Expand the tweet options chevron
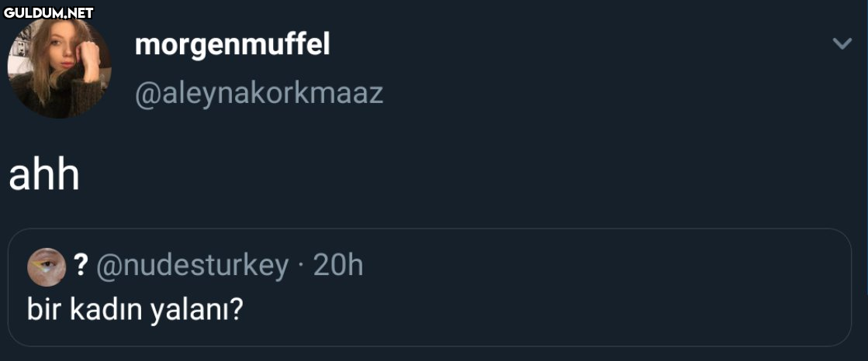This screenshot has height=361, width=868. (842, 43)
